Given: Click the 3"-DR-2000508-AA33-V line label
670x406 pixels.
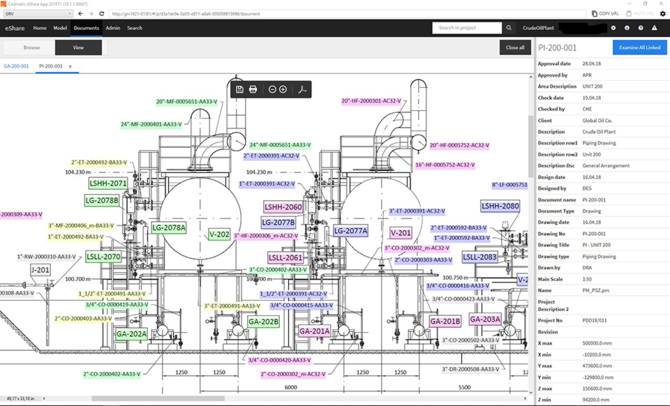Looking at the screenshot, I should [470, 369].
